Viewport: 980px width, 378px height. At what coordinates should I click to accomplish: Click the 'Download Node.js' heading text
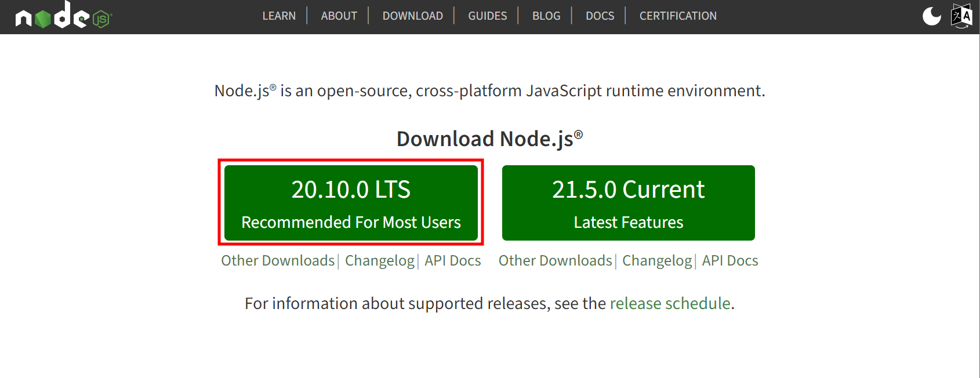pyautogui.click(x=489, y=139)
